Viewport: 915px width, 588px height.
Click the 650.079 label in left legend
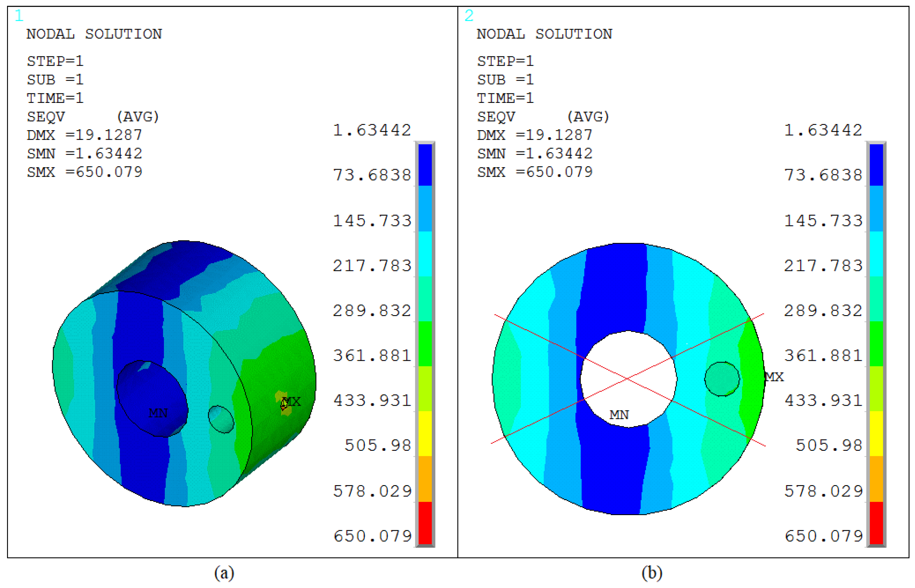click(372, 536)
